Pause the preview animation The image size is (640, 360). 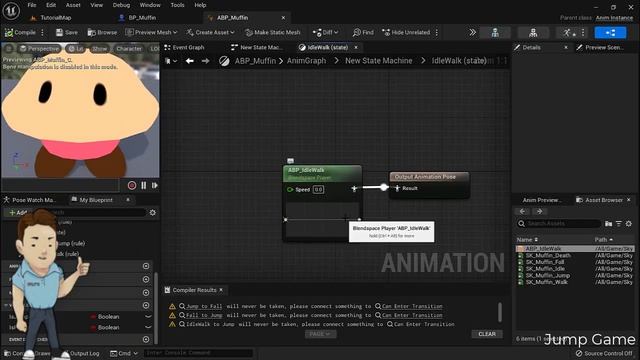click(144, 185)
